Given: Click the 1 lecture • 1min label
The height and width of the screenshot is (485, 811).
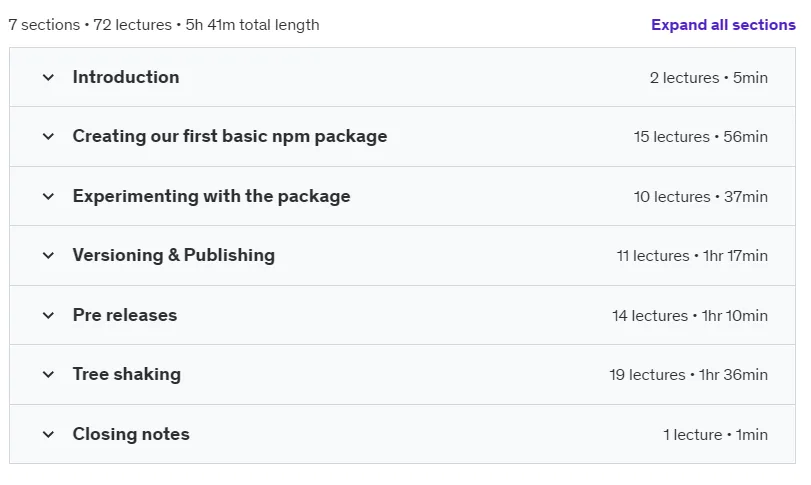Looking at the screenshot, I should point(715,434).
